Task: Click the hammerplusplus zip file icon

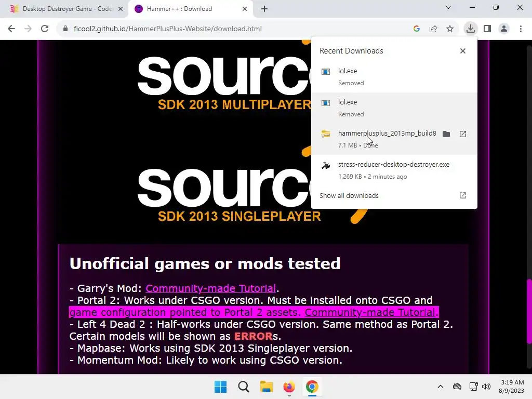Action: [326, 134]
